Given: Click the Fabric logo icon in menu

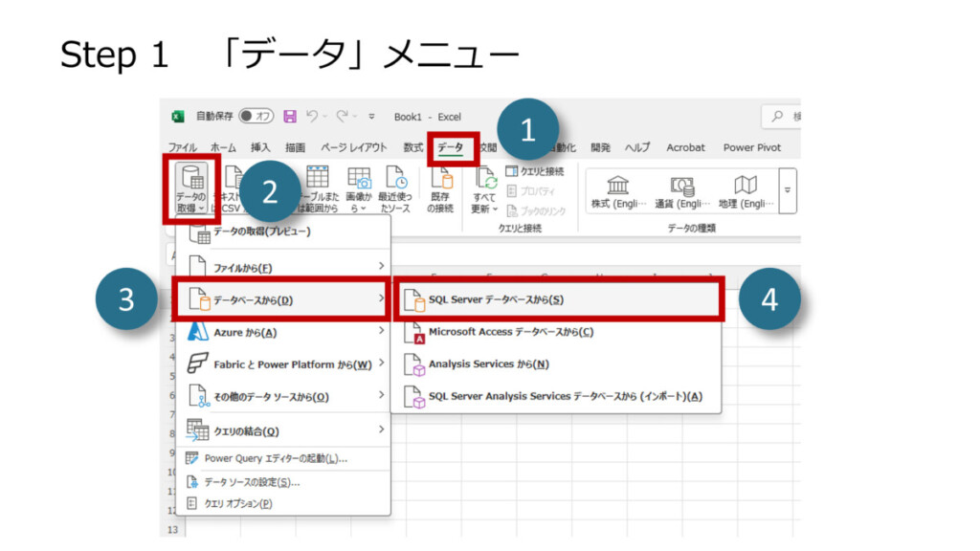Looking at the screenshot, I should (x=197, y=363).
